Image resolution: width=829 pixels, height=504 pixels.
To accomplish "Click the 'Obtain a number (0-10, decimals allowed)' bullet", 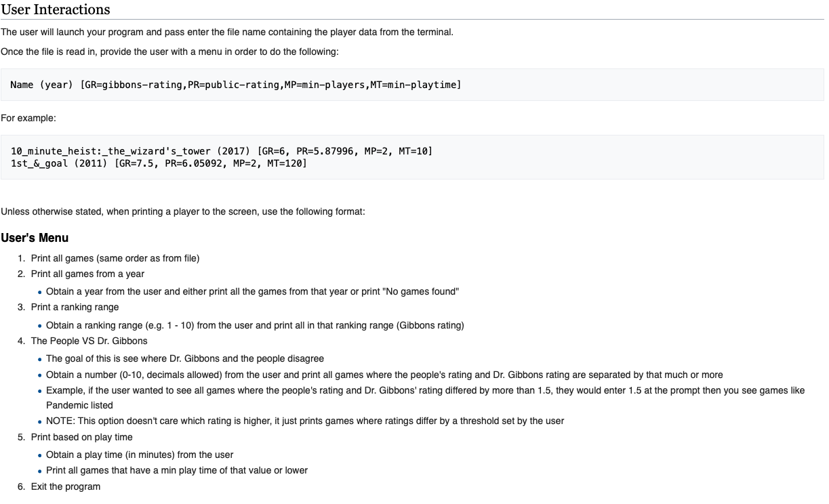I will (384, 375).
